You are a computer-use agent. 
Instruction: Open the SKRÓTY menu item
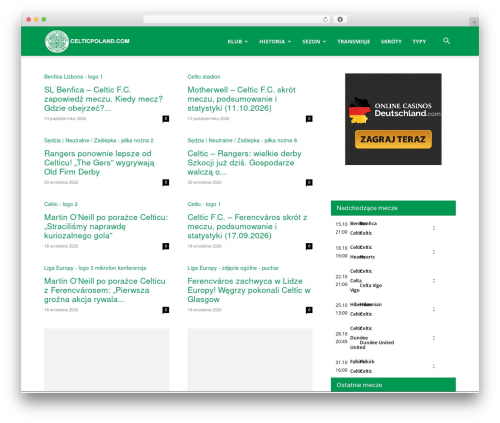(x=391, y=41)
